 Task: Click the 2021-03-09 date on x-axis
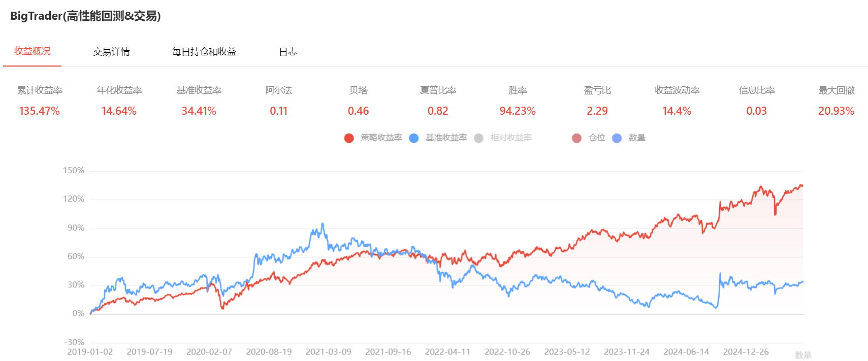tap(328, 352)
